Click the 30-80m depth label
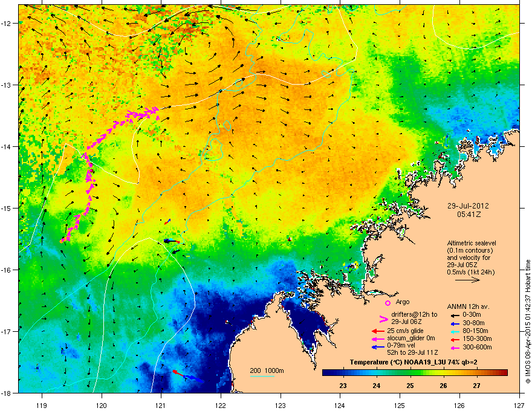This screenshot has width=532, height=411. click(473, 323)
